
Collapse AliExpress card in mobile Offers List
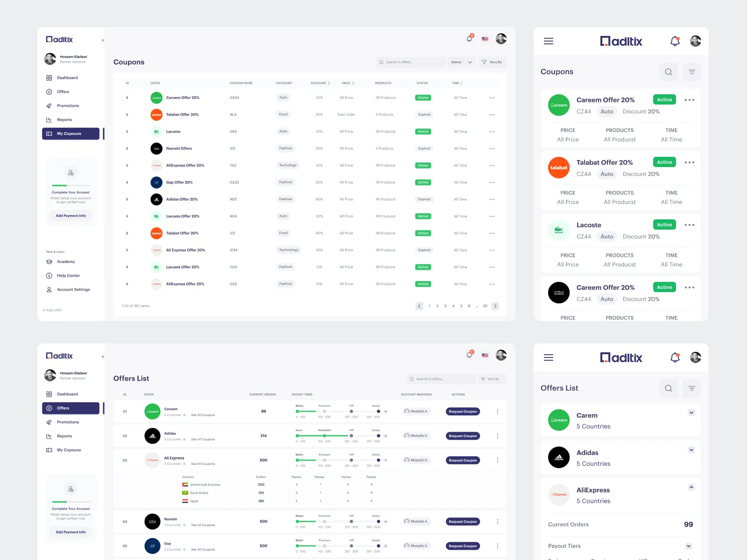tap(691, 487)
